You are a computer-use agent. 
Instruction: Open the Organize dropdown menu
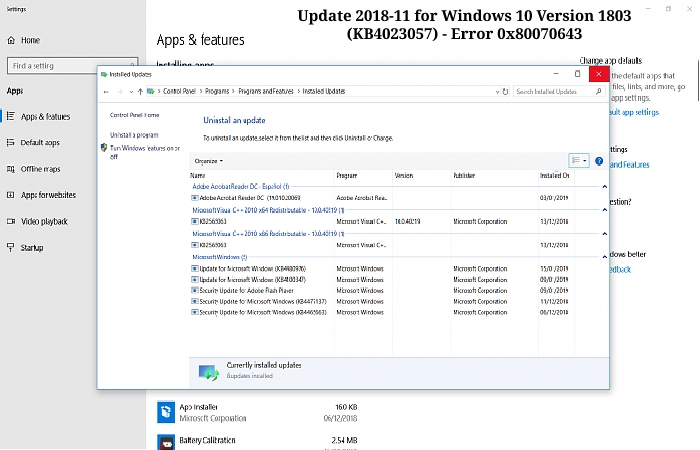coord(208,161)
